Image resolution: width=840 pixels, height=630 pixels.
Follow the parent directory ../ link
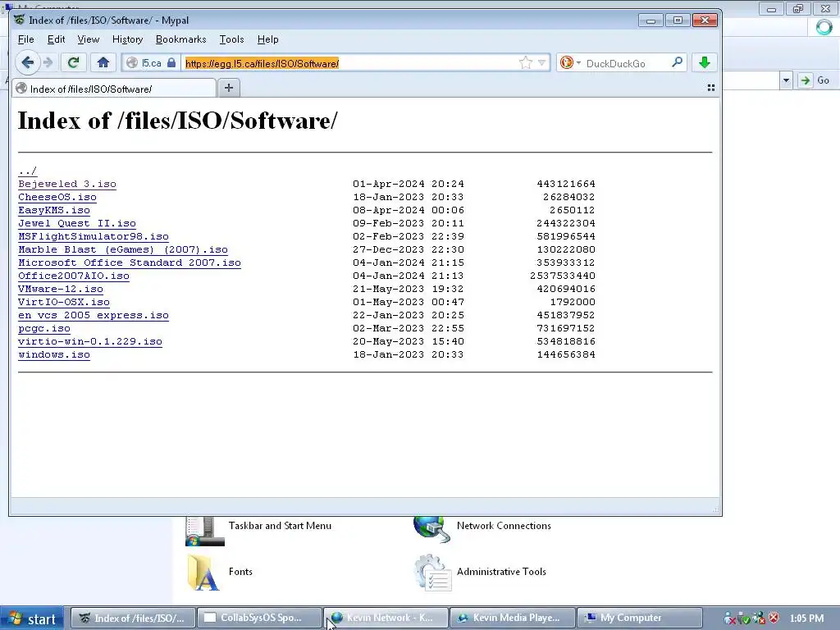pos(27,171)
